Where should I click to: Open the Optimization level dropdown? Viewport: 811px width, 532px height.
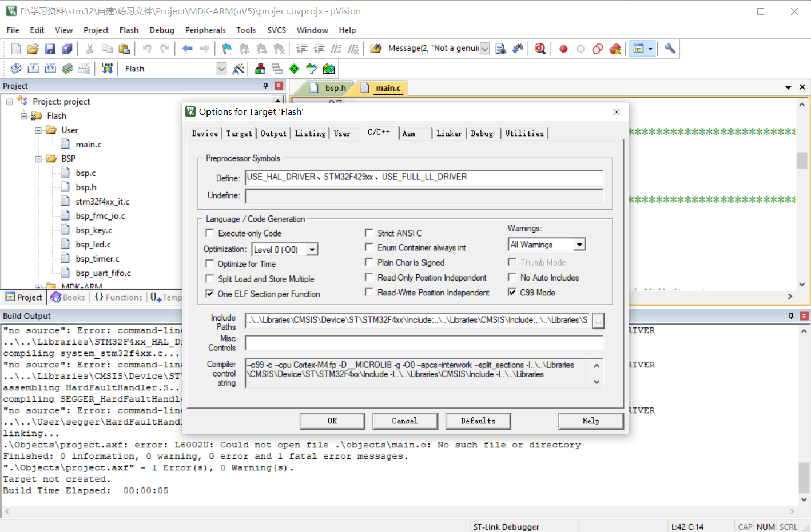[x=312, y=250]
